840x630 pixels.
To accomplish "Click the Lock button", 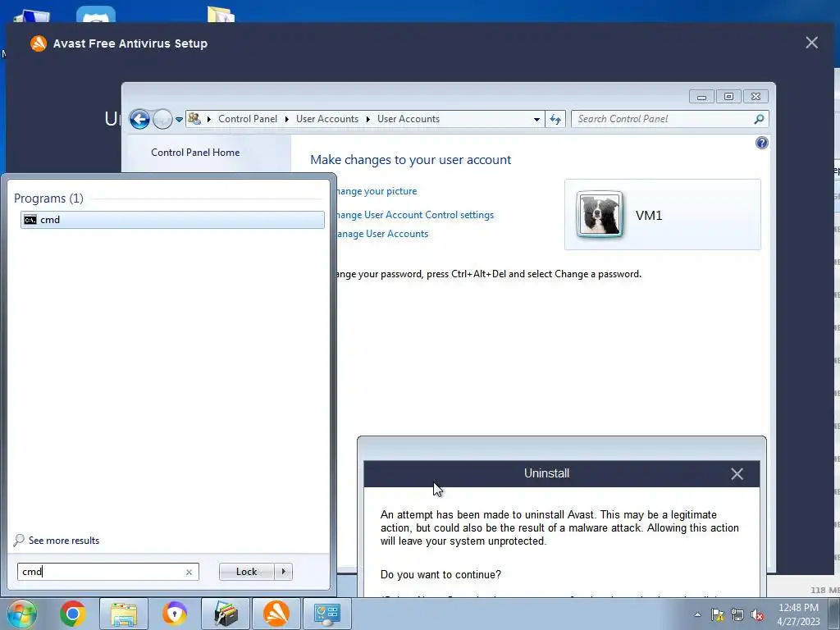I will 246,572.
